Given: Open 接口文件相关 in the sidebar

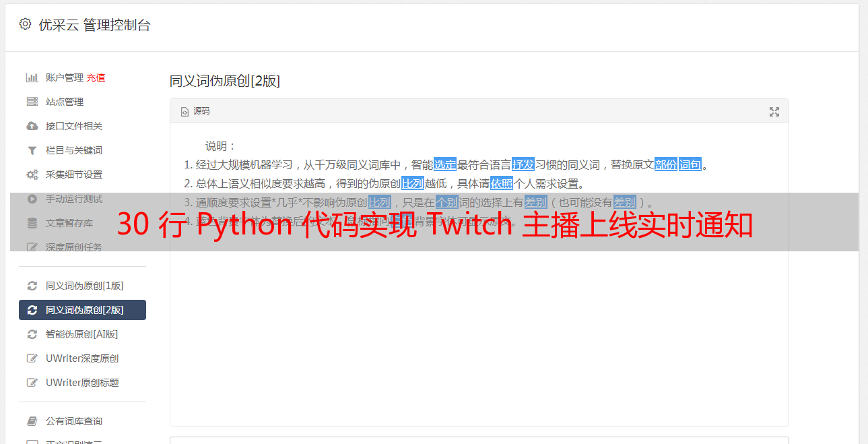Looking at the screenshot, I should 74,126.
